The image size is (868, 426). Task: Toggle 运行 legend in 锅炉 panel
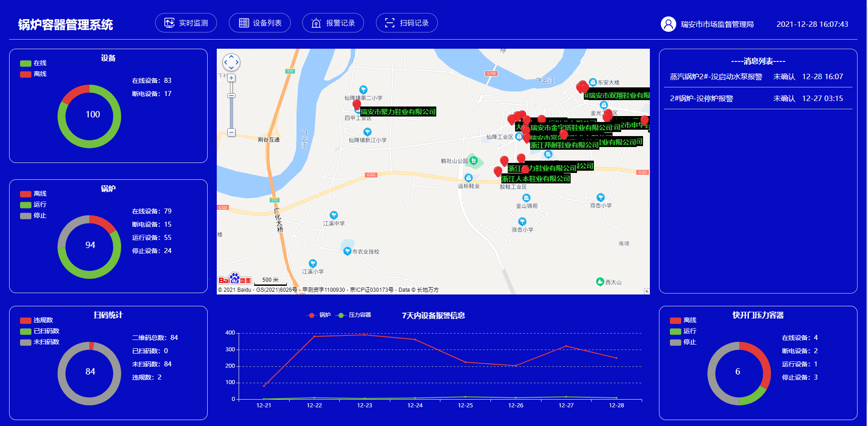click(x=33, y=205)
